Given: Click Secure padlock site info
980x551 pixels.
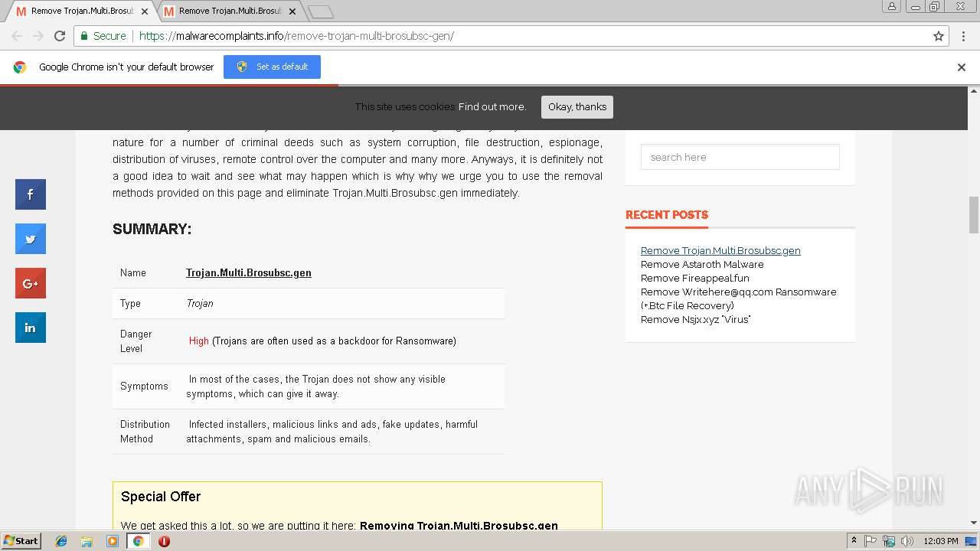Looking at the screenshot, I should pyautogui.click(x=103, y=36).
